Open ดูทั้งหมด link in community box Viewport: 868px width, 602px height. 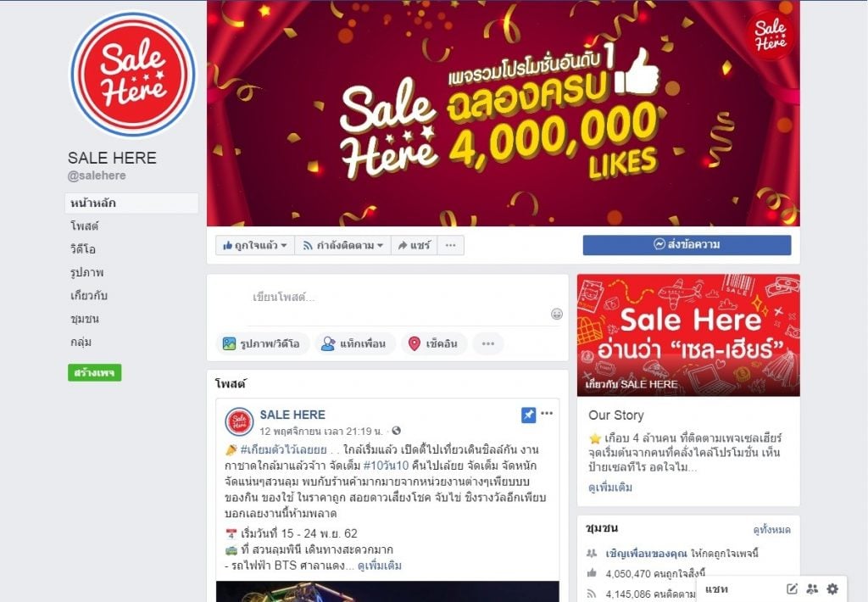pos(771,530)
